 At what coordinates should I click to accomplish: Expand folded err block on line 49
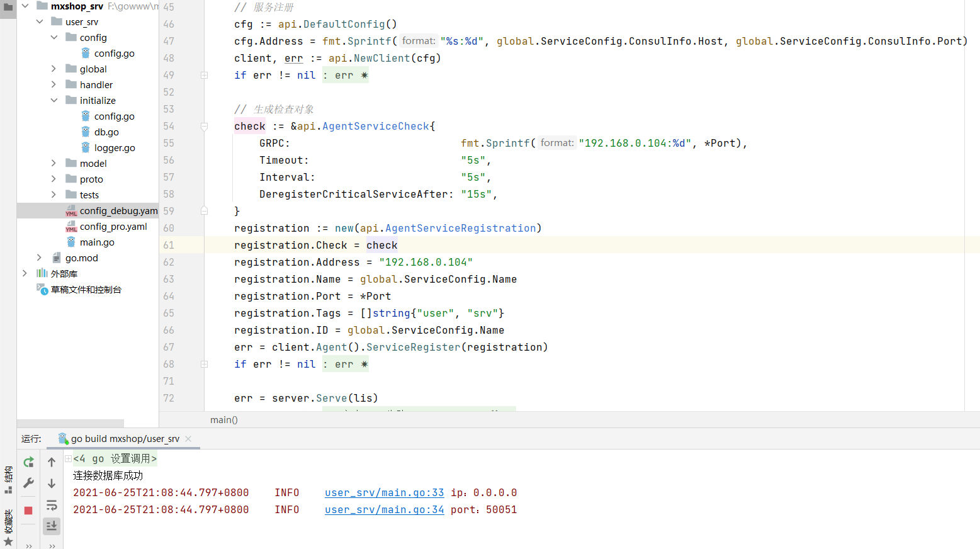(x=345, y=76)
